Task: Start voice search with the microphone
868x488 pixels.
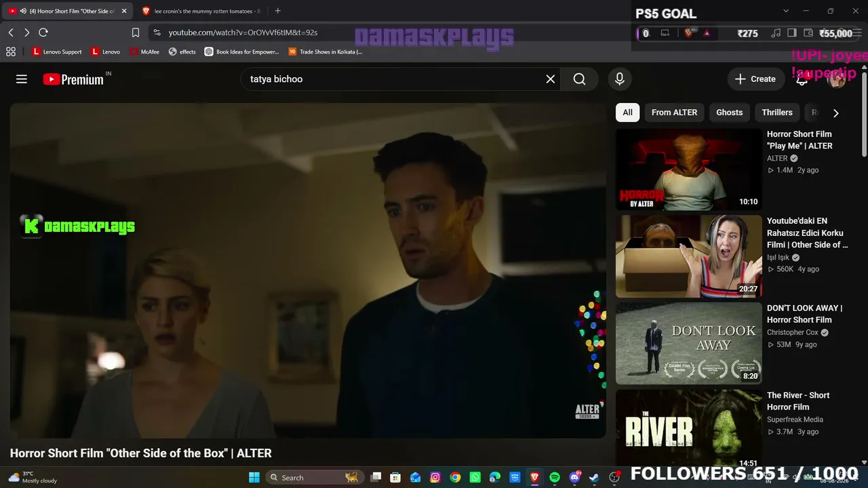Action: (619, 79)
